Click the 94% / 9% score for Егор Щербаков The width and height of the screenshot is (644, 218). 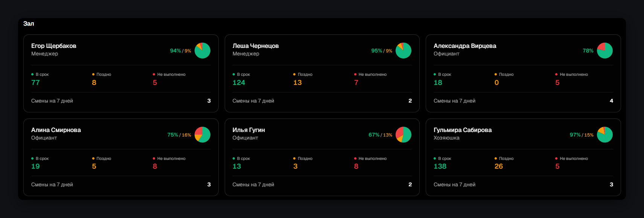(180, 51)
